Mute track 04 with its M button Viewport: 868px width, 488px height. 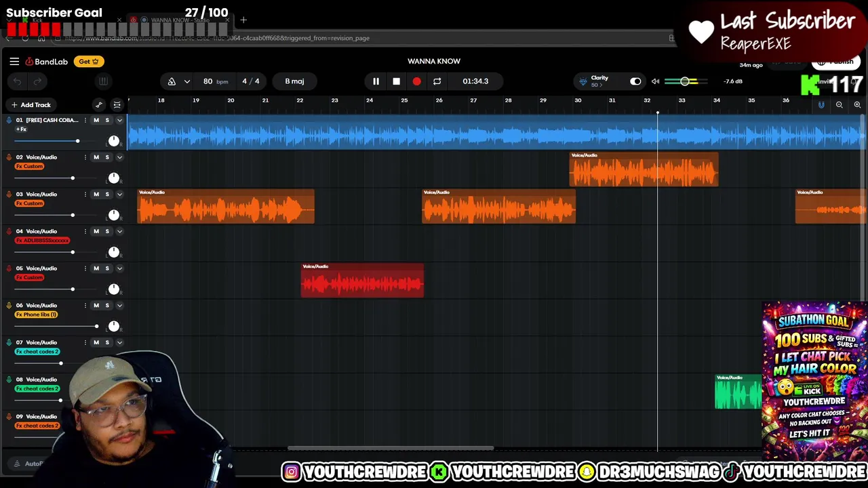click(x=96, y=231)
